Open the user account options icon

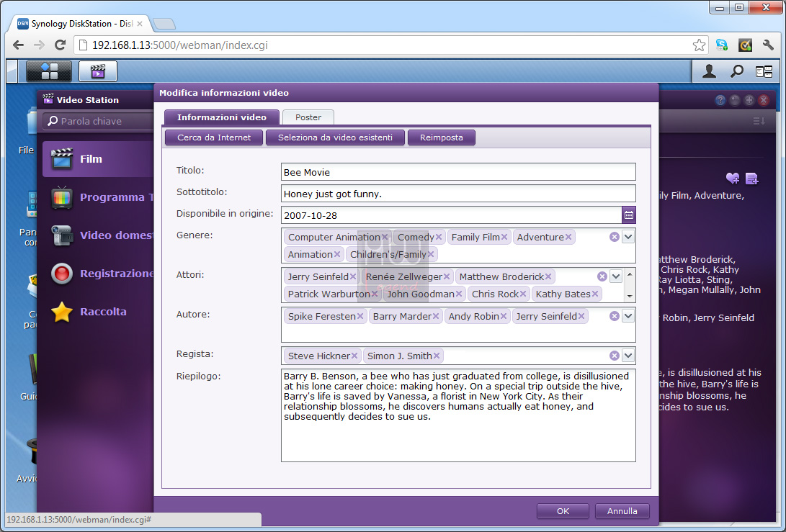click(x=709, y=71)
